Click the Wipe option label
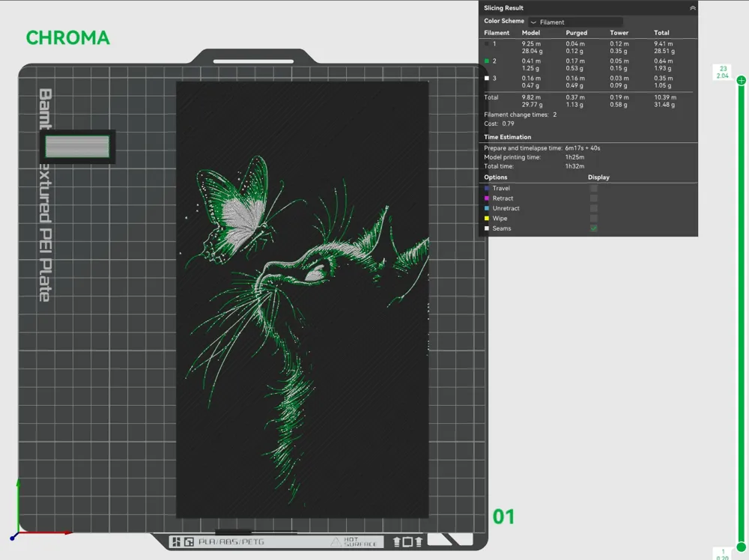Image resolution: width=749 pixels, height=560 pixels. pos(500,218)
